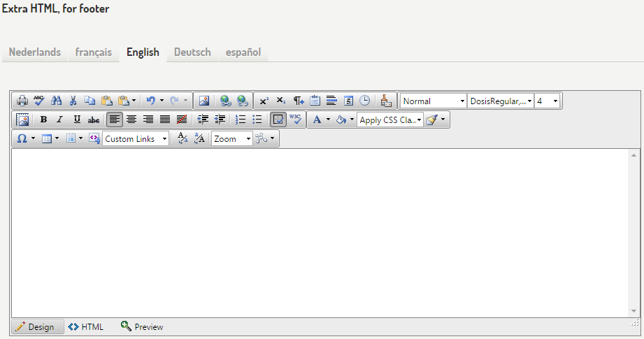Screen dimensions: 644x339
Task: Open the Image Manager icon
Action: point(204,101)
